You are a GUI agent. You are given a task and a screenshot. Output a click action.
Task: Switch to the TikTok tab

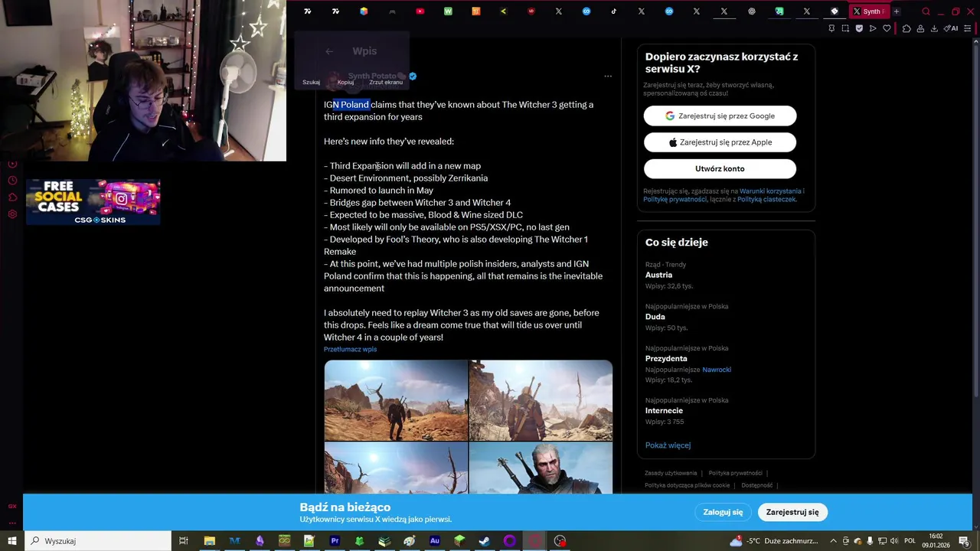[x=614, y=11]
